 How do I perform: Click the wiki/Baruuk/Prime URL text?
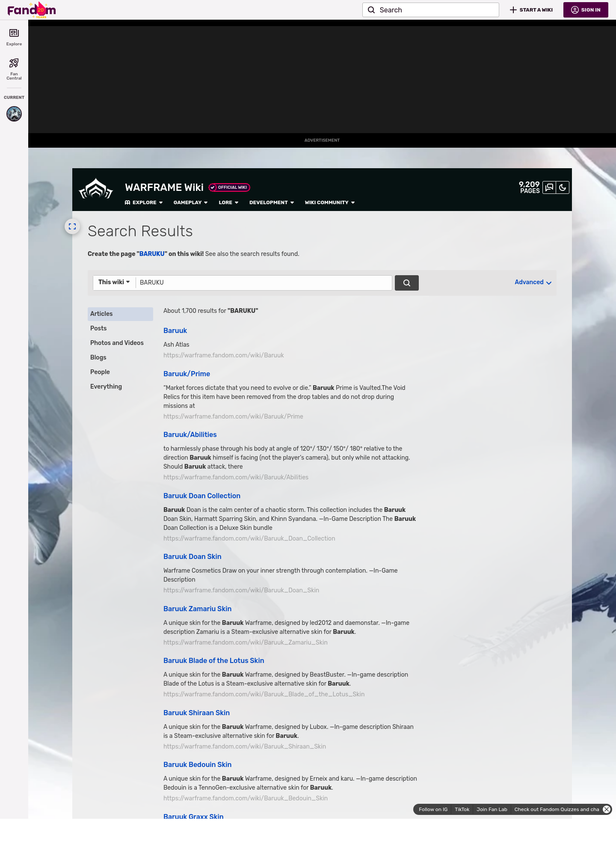click(233, 416)
